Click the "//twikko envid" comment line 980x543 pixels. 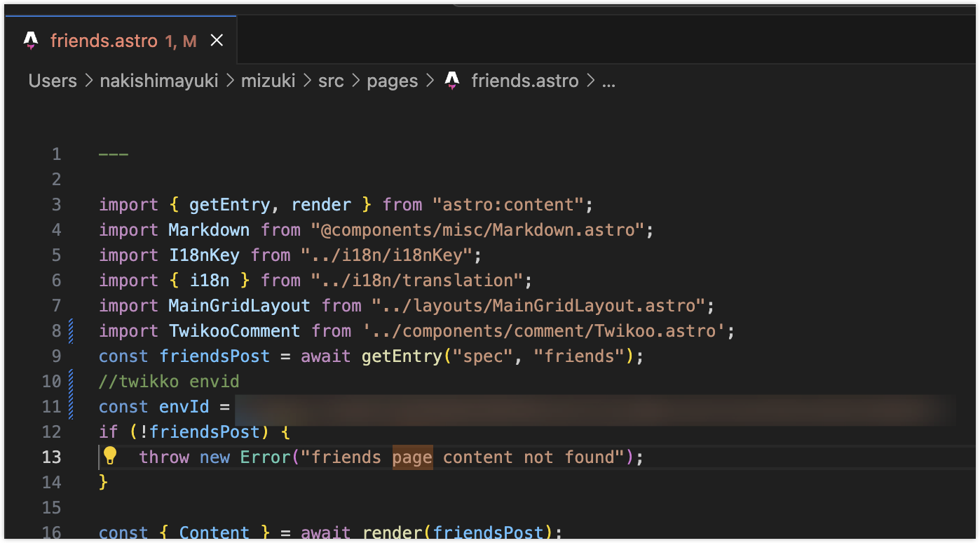(x=169, y=381)
